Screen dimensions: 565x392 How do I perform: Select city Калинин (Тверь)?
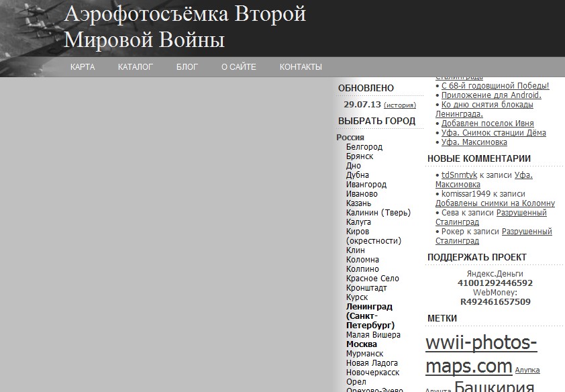(x=378, y=213)
